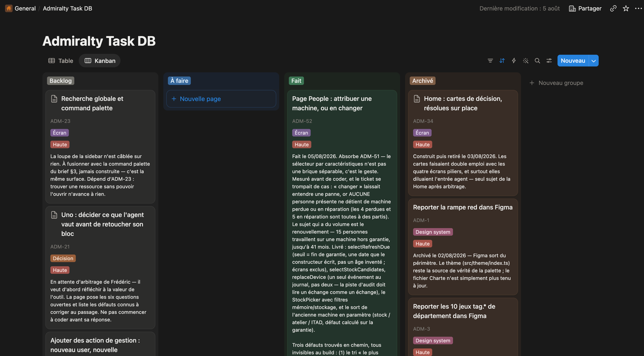Click Haute tag on ADM-21 card
This screenshot has width=644, height=356.
(60, 270)
